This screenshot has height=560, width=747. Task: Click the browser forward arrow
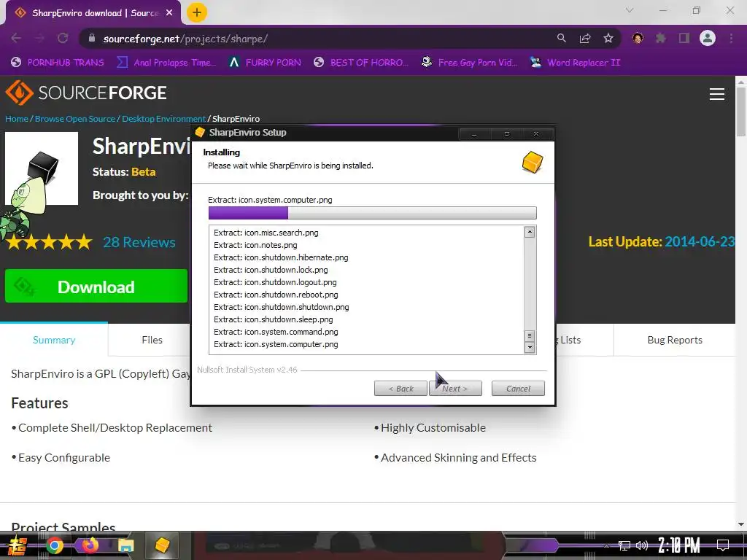[39, 39]
